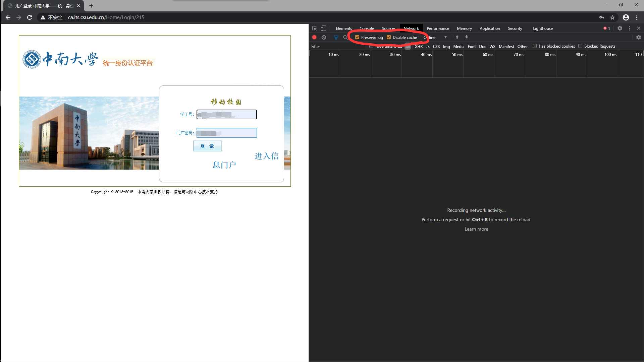Switch to the Application tab
Screen dimensions: 644x362
(489, 28)
